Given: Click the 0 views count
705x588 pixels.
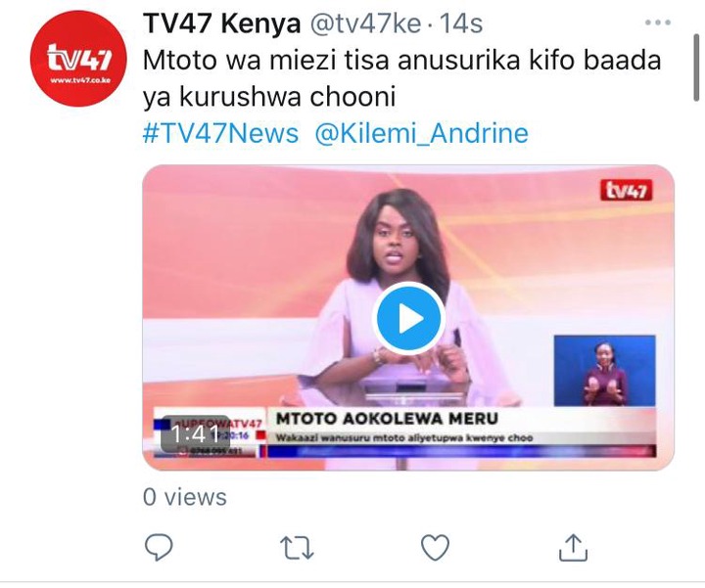Looking at the screenshot, I should pos(185,497).
